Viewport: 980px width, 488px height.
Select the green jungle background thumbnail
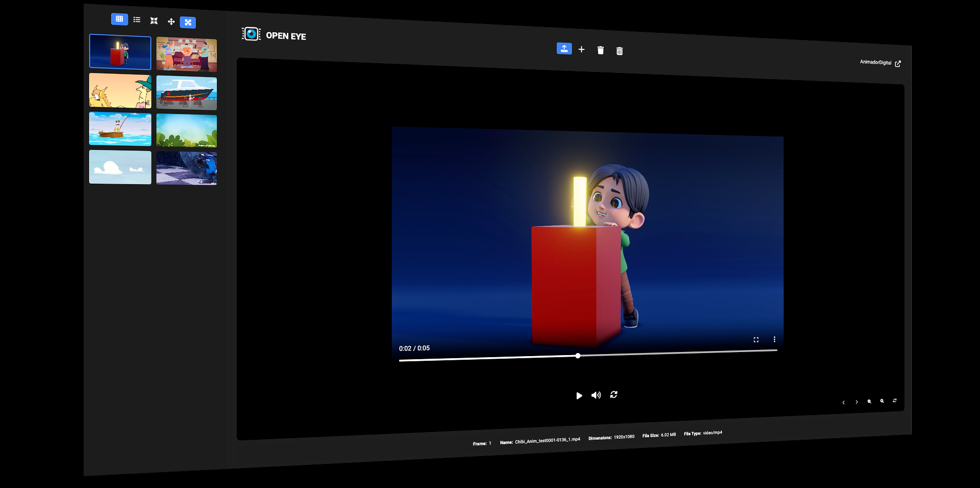(187, 131)
